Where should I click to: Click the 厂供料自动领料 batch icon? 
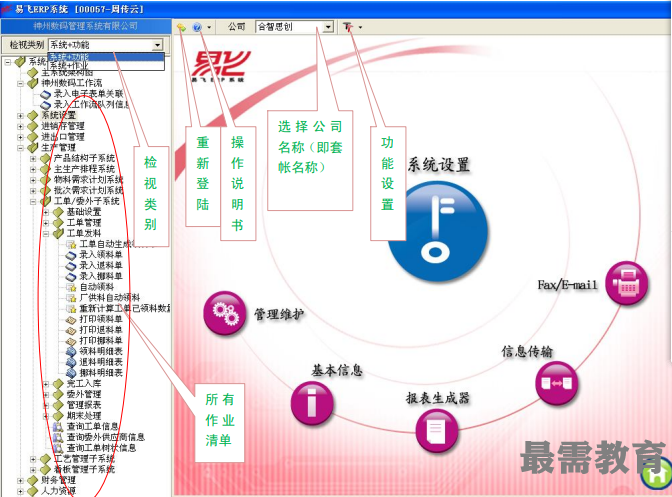point(71,298)
